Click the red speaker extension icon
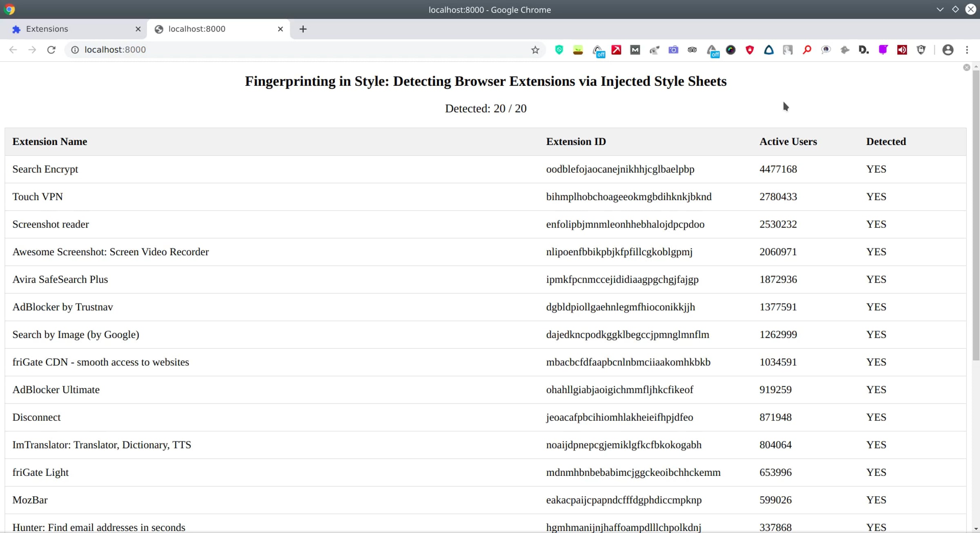The width and height of the screenshot is (980, 533). (x=902, y=50)
